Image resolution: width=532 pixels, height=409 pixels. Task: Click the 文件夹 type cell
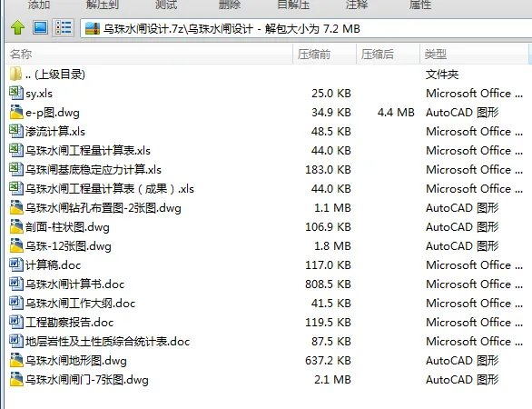442,75
